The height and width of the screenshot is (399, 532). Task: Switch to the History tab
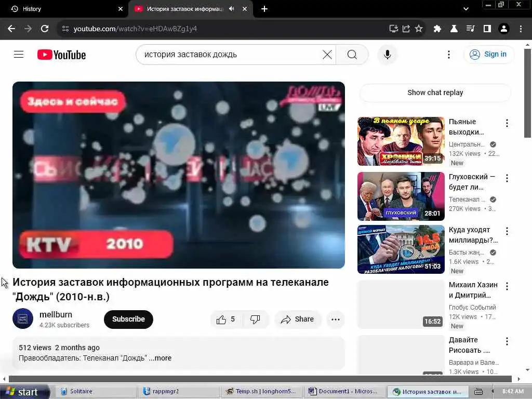pyautogui.click(x=64, y=9)
